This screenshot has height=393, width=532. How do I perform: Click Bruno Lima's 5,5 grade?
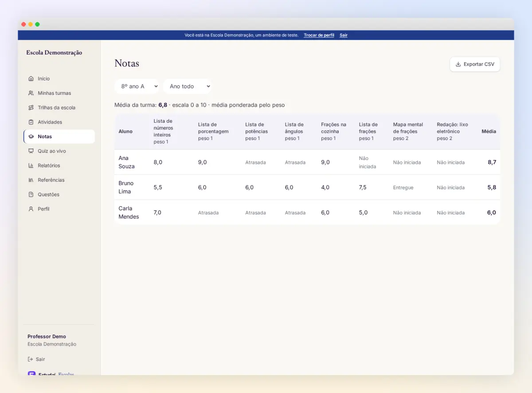pyautogui.click(x=158, y=187)
